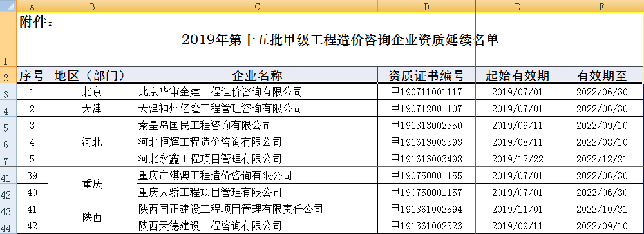Select column A header
The width and height of the screenshot is (644, 234).
pyautogui.click(x=32, y=6)
